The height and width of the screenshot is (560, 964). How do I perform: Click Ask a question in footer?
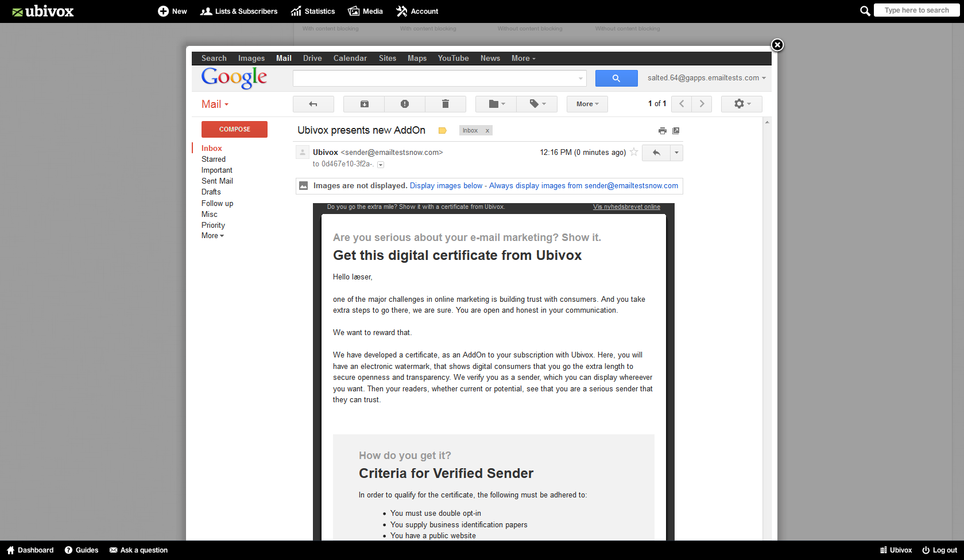[138, 550]
